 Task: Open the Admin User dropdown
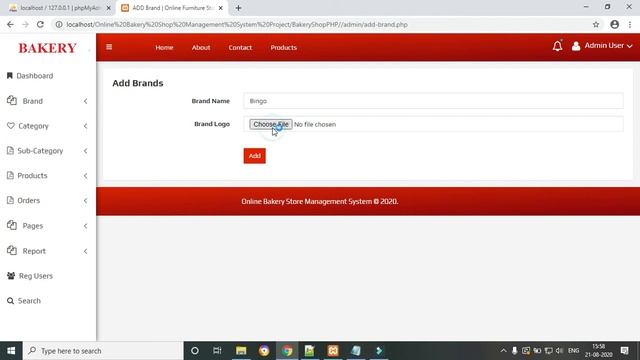pos(608,46)
